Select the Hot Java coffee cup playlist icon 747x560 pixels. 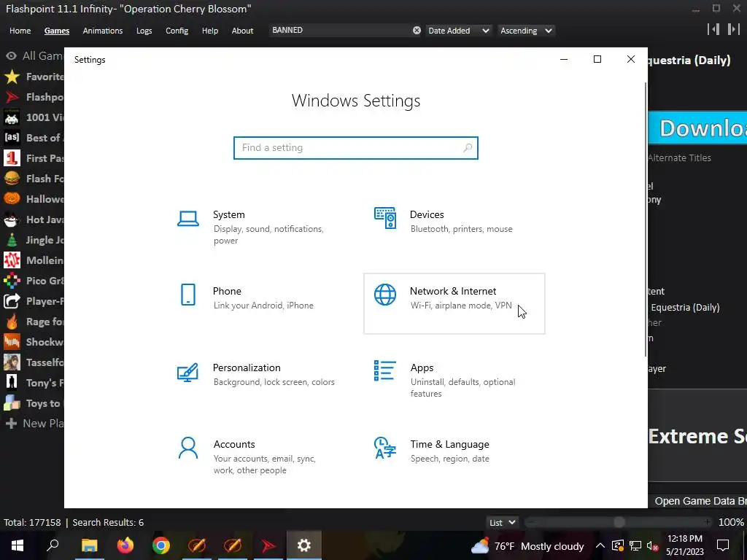(x=12, y=219)
